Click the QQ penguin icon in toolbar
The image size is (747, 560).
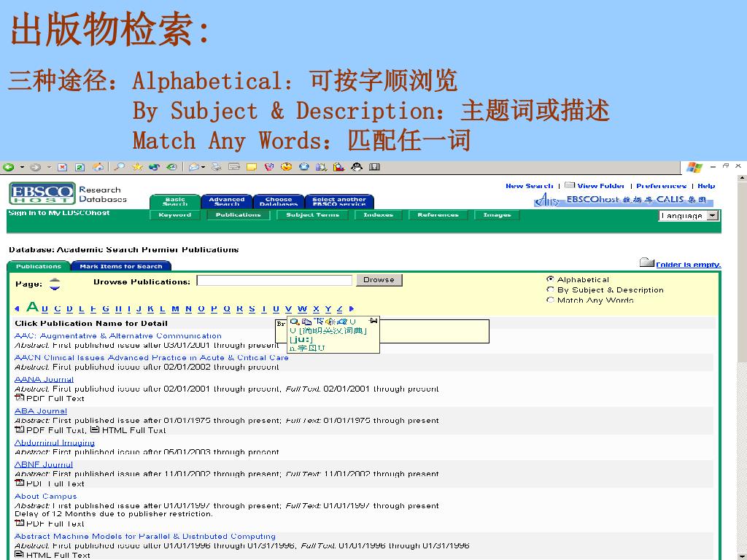coord(357,167)
